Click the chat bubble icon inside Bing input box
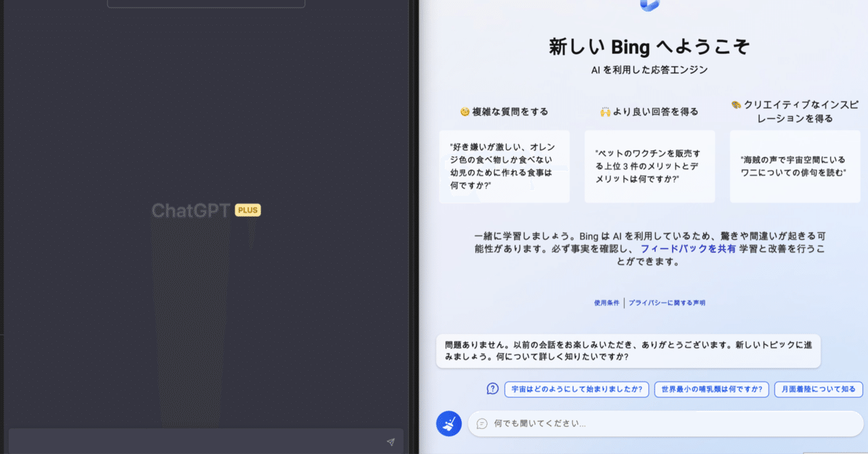Screen dimensions: 868x454 pyautogui.click(x=481, y=423)
